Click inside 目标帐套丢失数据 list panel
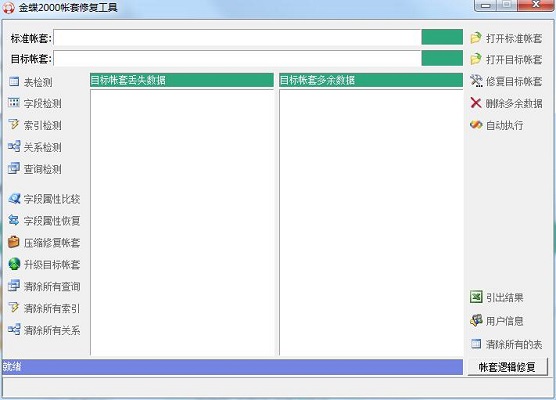The height and width of the screenshot is (400, 556). click(182, 222)
